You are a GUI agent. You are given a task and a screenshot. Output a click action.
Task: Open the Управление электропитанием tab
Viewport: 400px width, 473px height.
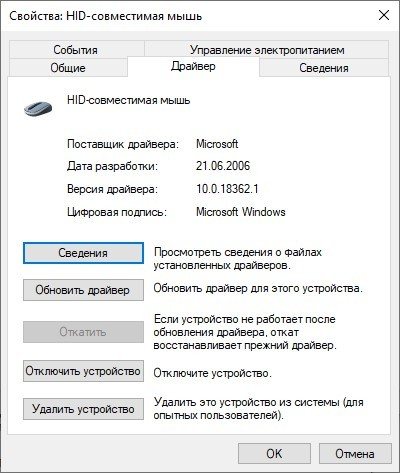point(267,50)
